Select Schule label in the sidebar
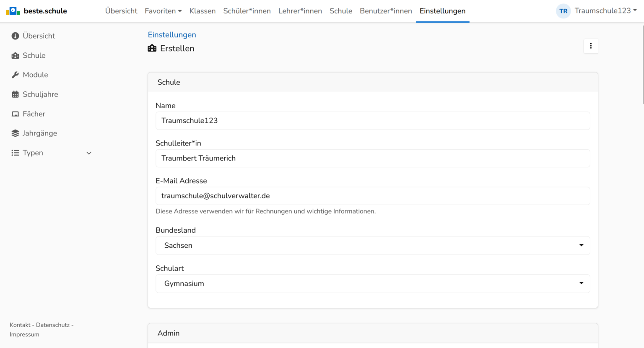 (x=34, y=55)
